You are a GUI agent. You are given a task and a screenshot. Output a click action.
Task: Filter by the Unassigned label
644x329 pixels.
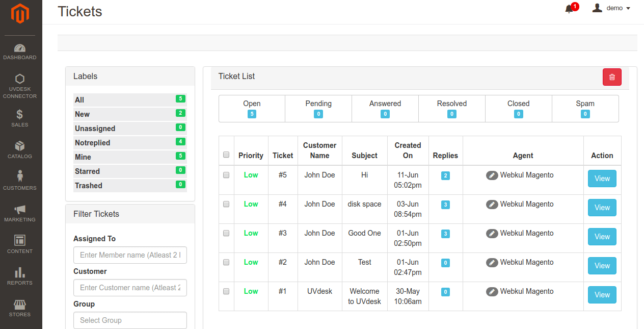pyautogui.click(x=130, y=129)
